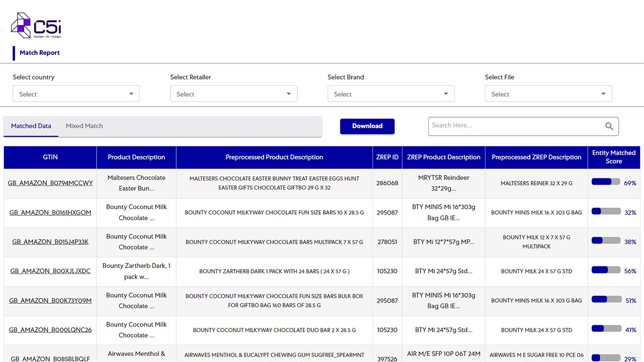Switch to the Matched Data tab
The height and width of the screenshot is (362, 644).
[x=31, y=126]
